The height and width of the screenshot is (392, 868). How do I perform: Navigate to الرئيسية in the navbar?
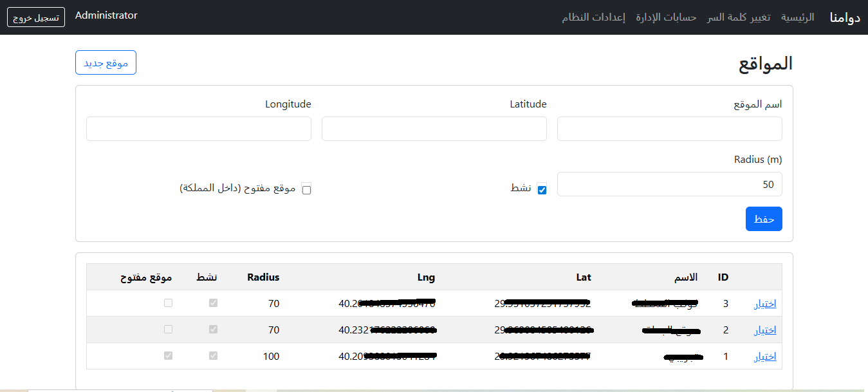pos(797,17)
